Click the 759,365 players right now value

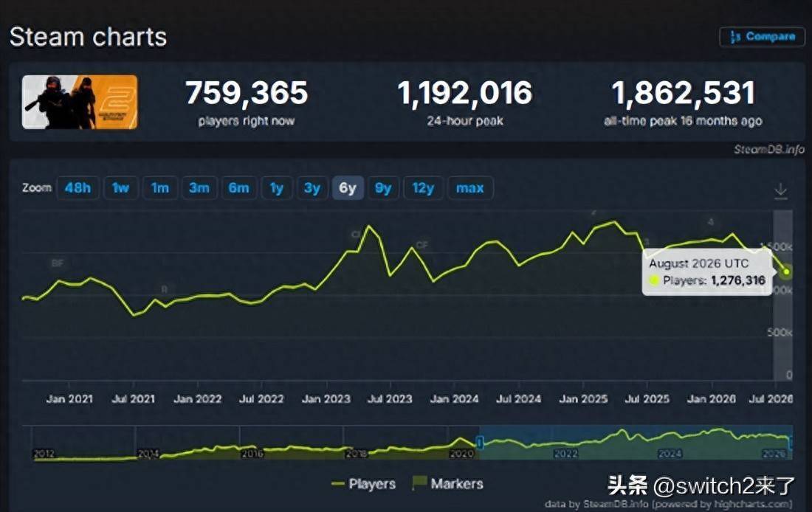click(247, 93)
